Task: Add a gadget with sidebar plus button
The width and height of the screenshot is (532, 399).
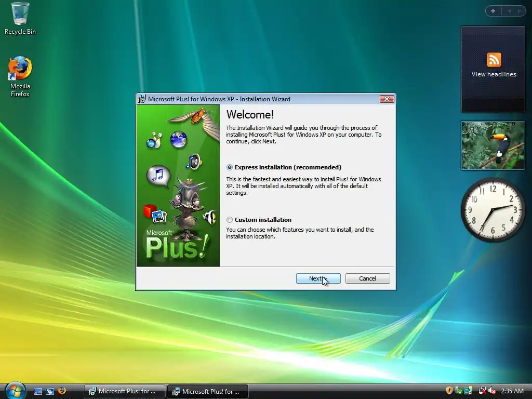Action: point(493,11)
